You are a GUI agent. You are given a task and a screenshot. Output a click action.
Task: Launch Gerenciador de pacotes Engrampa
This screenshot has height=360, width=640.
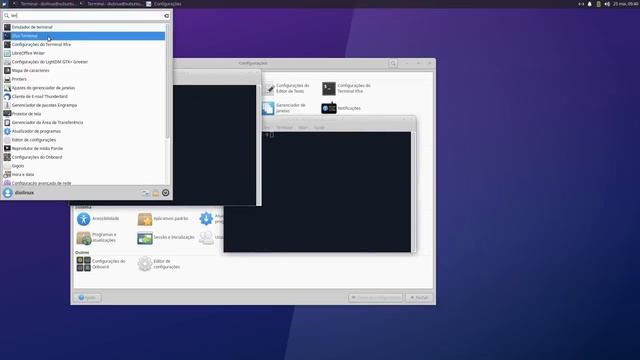84,105
